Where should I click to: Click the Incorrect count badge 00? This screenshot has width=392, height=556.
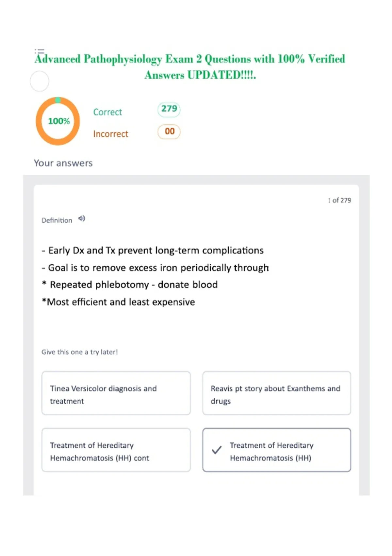(169, 131)
